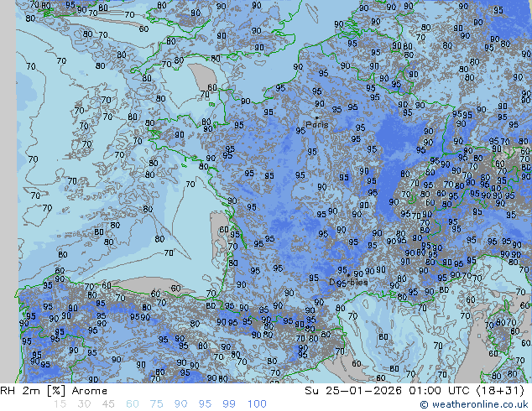This screenshot has width=532, height=411.
Task: Click the legend value 30
Action: [84, 404]
